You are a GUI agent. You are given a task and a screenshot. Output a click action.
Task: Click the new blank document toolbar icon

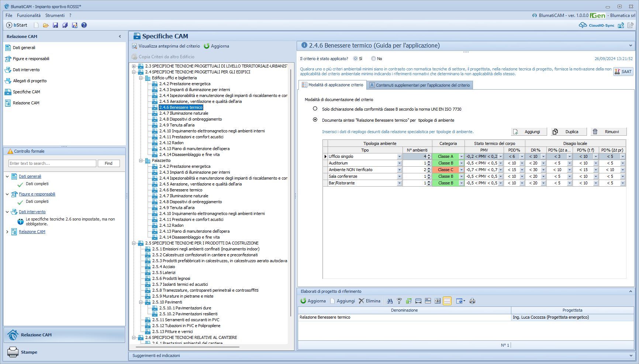pos(36,25)
